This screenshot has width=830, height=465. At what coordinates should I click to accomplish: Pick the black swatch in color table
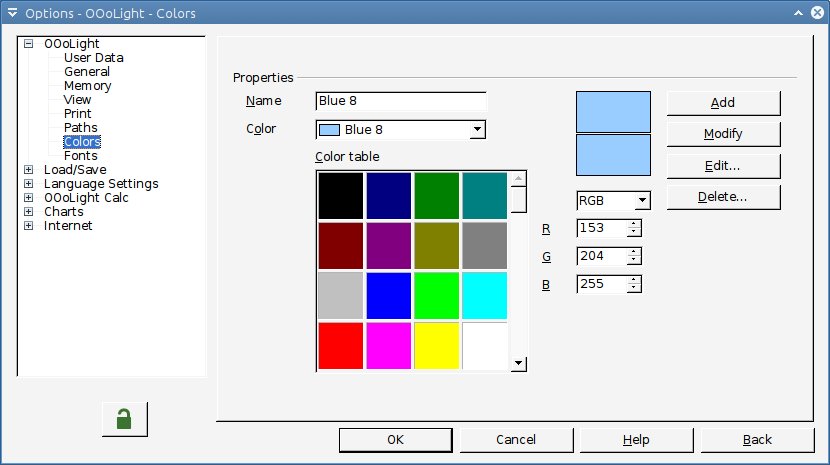(341, 195)
